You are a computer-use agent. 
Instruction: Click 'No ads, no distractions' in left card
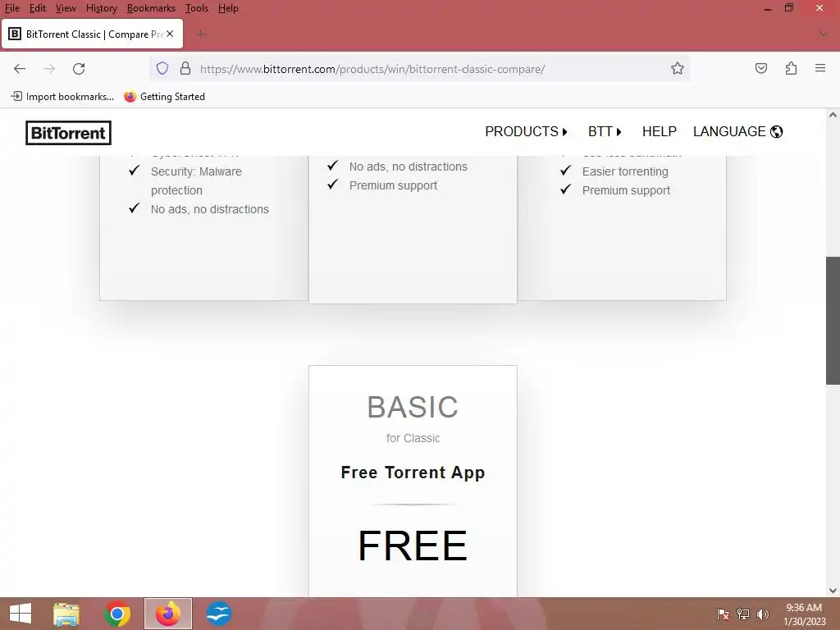point(210,209)
